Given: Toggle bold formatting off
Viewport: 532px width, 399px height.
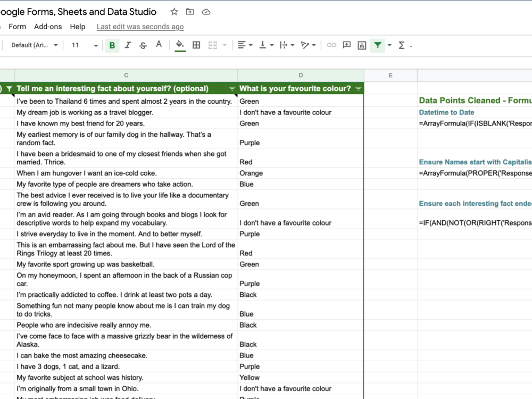Looking at the screenshot, I should tap(112, 45).
